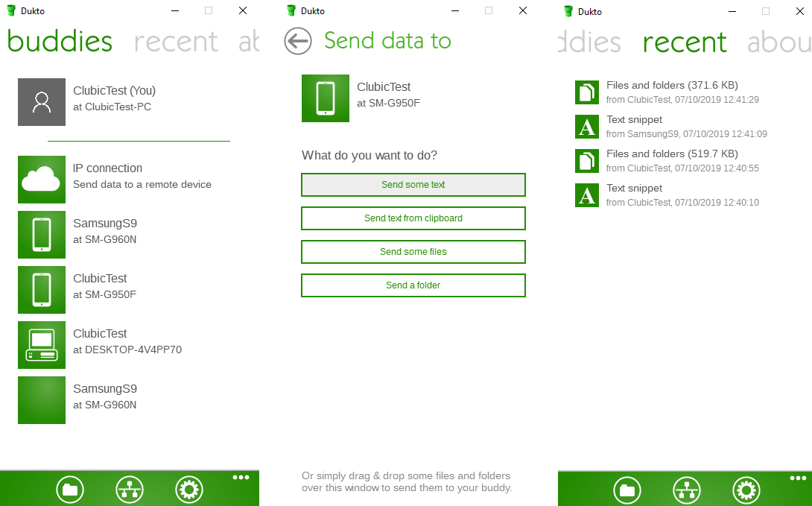
Task: Select 'ClubicTest (You)' name text
Action: tap(115, 91)
